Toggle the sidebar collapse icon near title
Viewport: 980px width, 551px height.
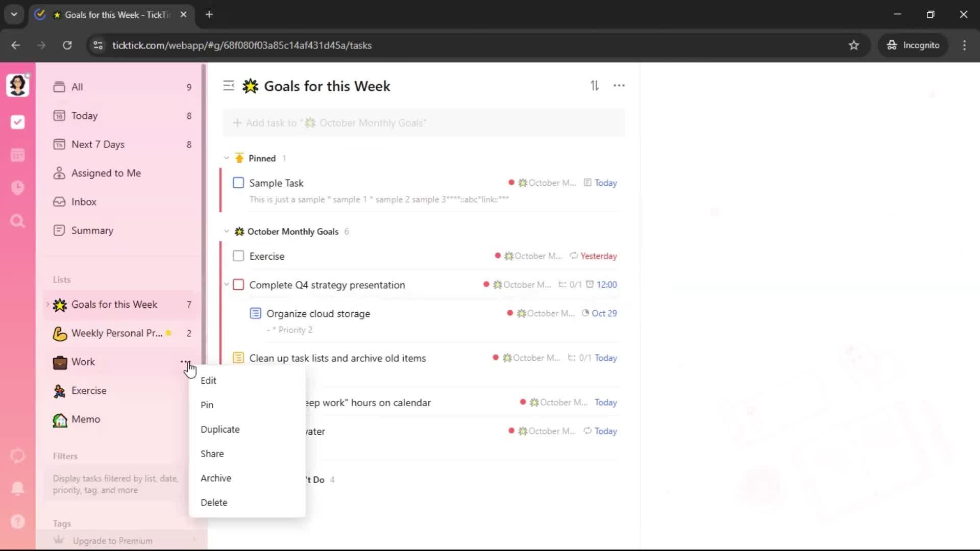(x=229, y=86)
